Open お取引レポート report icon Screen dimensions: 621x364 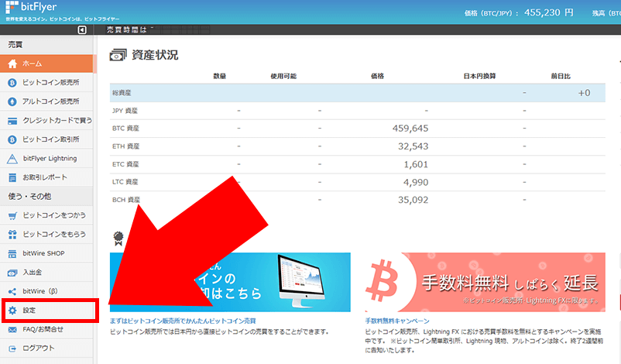pos(12,177)
